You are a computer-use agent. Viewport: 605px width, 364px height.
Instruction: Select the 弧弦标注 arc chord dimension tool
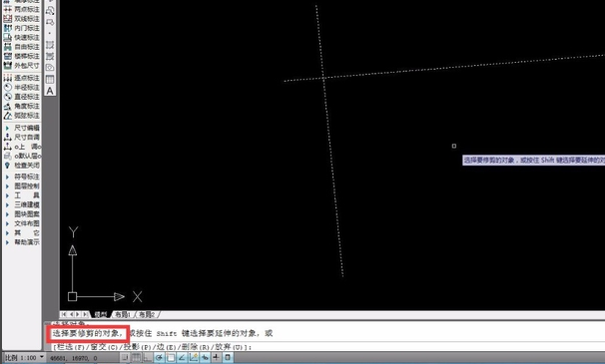(x=22, y=116)
